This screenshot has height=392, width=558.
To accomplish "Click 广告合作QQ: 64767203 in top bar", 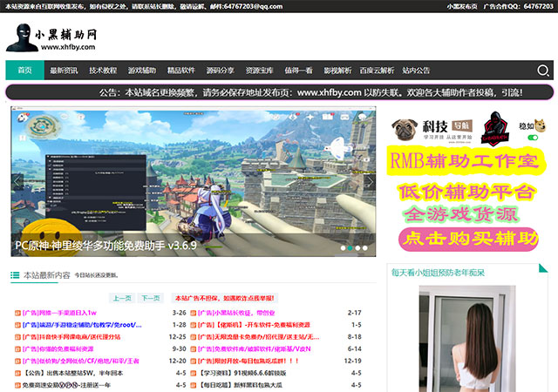I will (518, 6).
